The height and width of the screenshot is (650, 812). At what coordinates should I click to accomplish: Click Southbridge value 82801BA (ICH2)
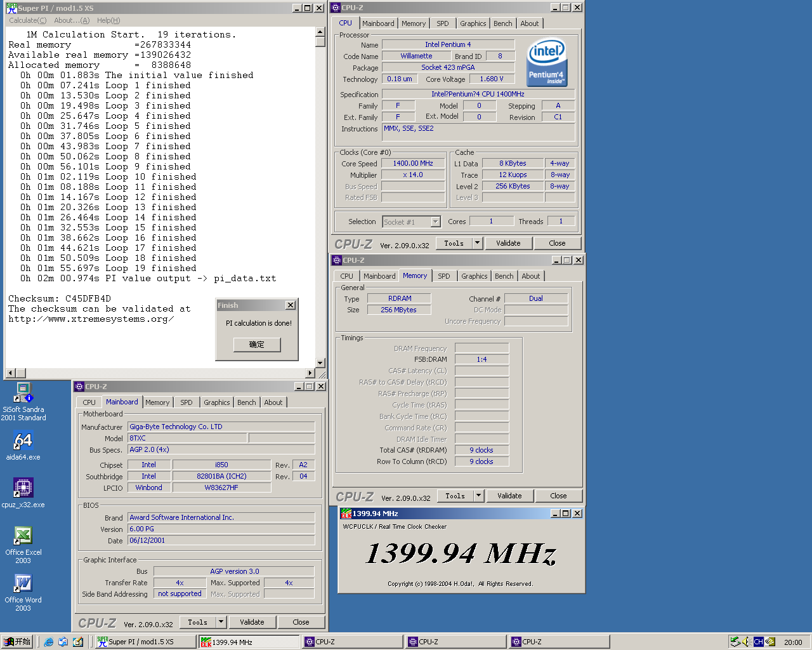tap(221, 476)
